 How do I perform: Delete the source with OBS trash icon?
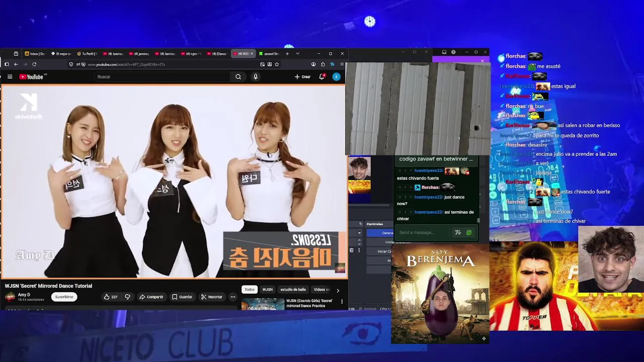352,250
